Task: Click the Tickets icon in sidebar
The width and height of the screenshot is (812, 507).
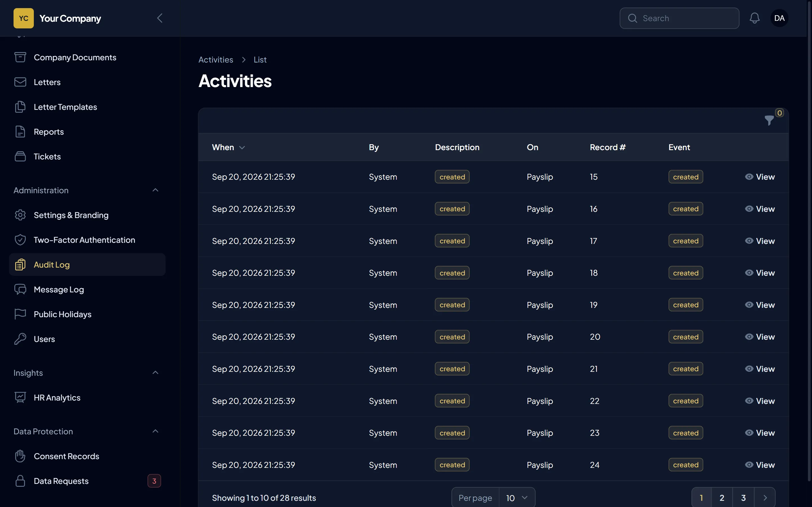Action: click(x=20, y=156)
